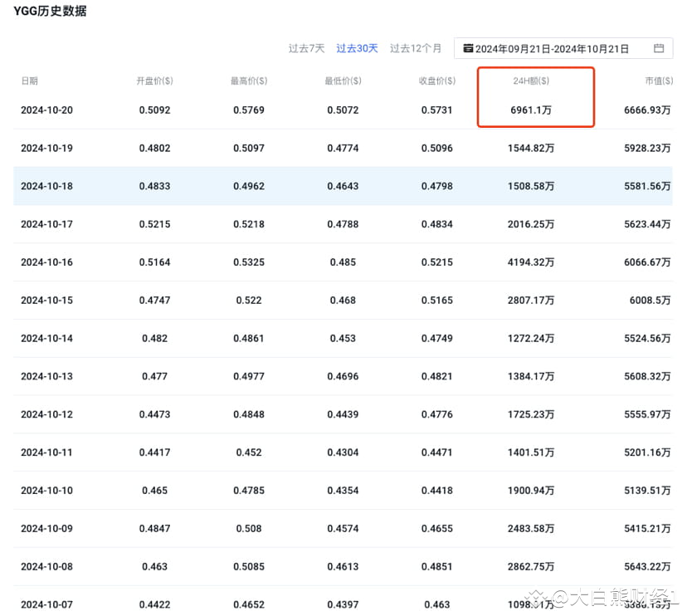This screenshot has width=687, height=616.
Task: Click the filled calendar icon before the date text
Action: [468, 48]
